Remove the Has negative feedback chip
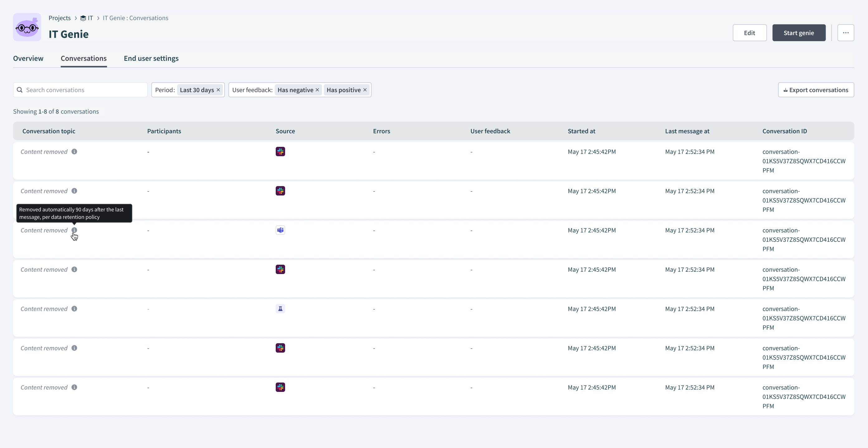Image resolution: width=868 pixels, height=448 pixels. (317, 90)
